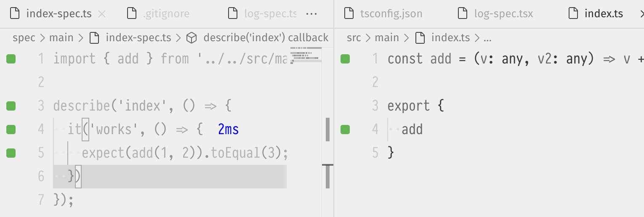Click the green test marker beside the 'works' test line
644x217 pixels.
[x=11, y=130]
